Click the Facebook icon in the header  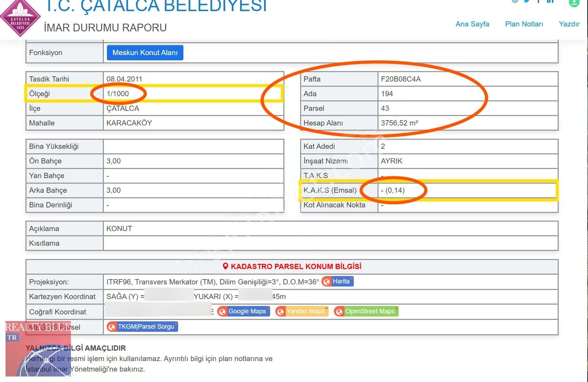coord(539,2)
